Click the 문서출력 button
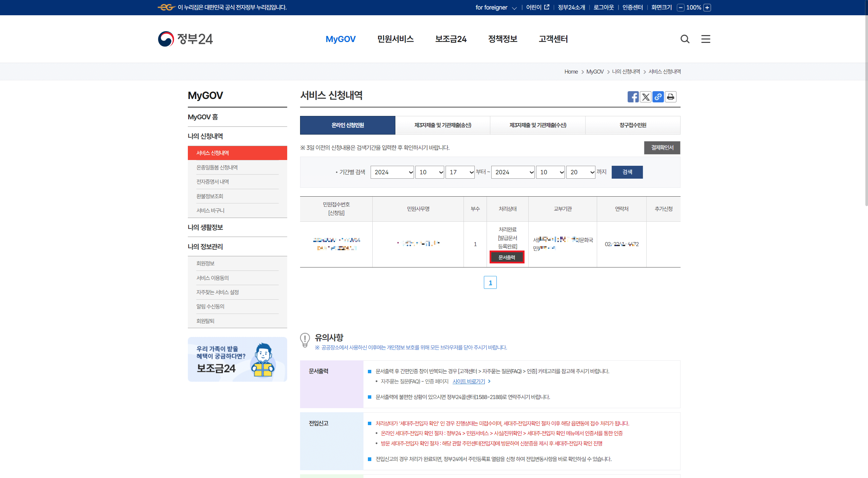Viewport: 868px width, 478px height. [507, 257]
